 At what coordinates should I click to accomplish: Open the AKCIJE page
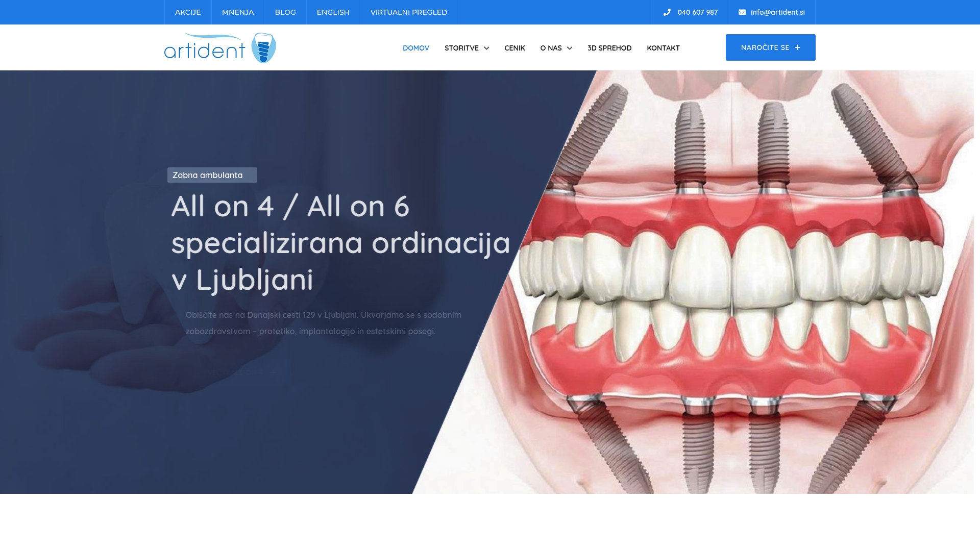click(187, 12)
